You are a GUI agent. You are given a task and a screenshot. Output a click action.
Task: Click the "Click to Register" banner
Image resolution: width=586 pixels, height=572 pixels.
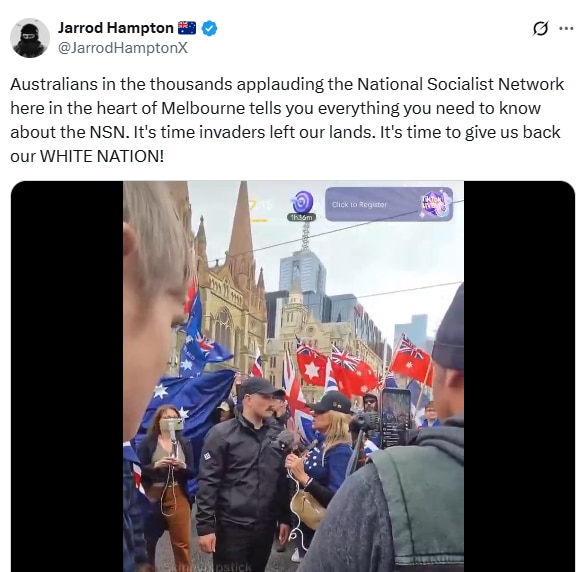coord(389,204)
